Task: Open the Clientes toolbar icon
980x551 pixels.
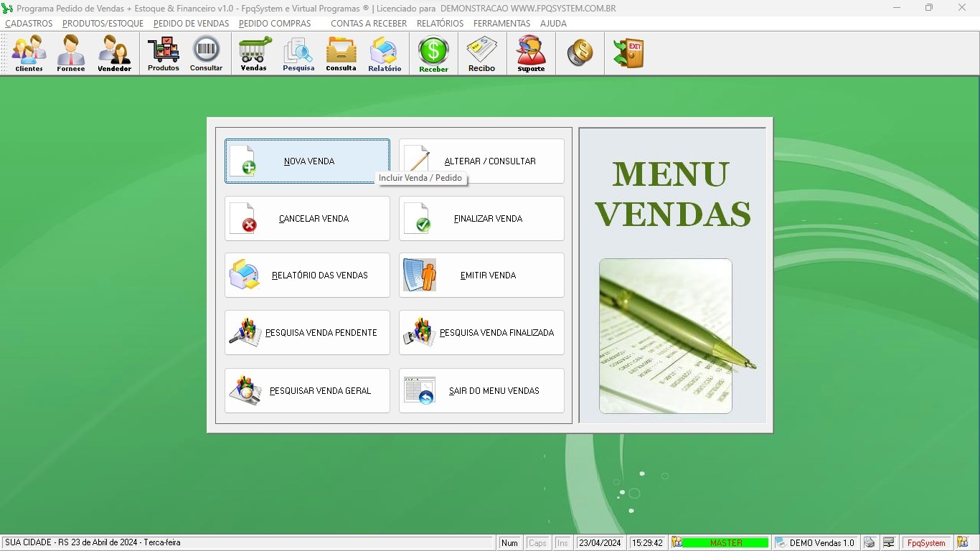Action: coord(29,54)
